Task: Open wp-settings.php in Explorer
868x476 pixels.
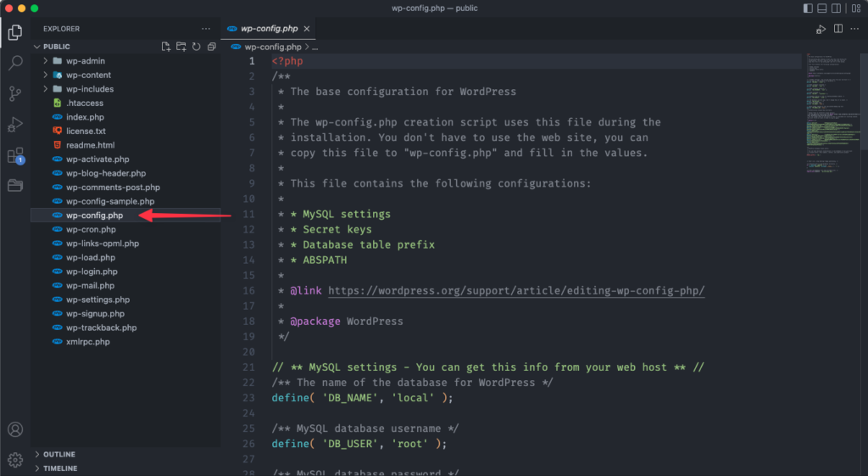Action: click(x=125, y=300)
